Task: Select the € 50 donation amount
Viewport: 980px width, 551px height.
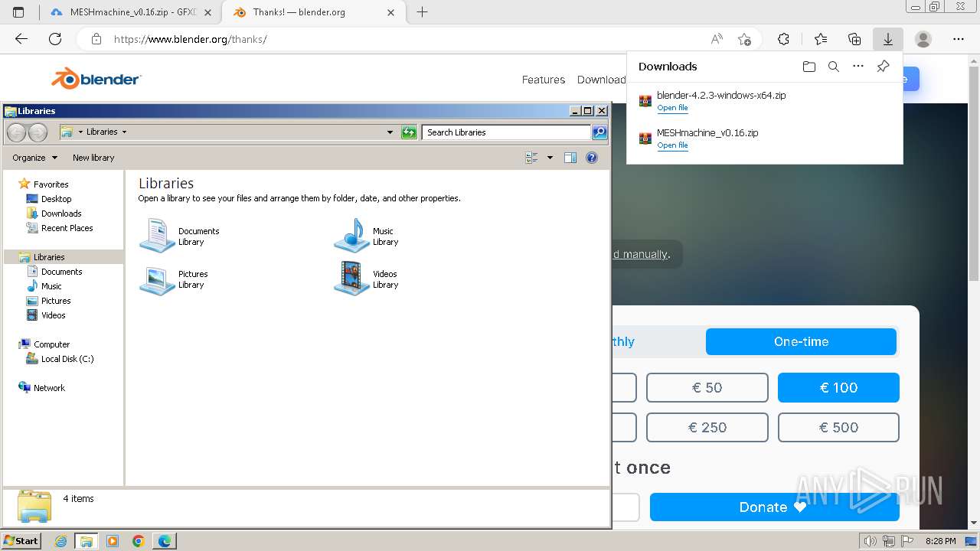Action: (x=707, y=387)
